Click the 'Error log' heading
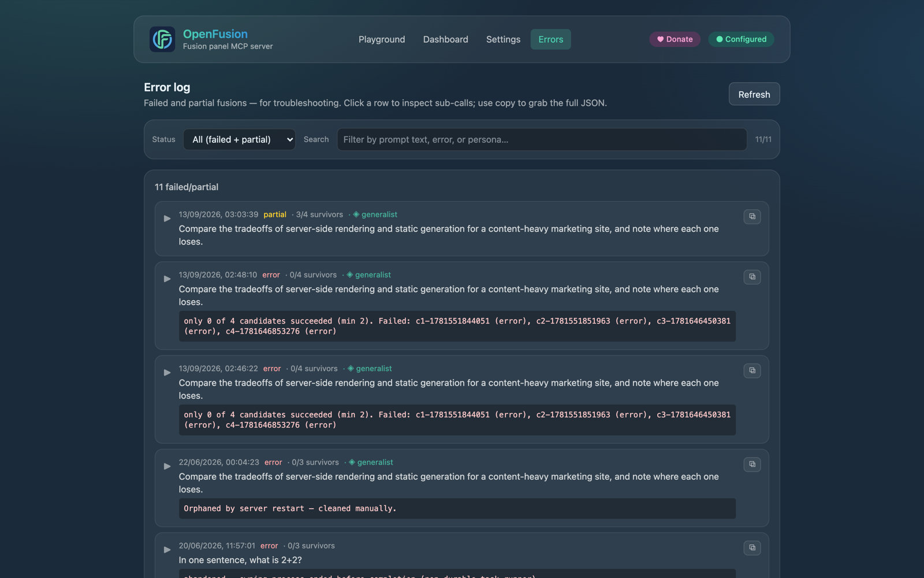The image size is (924, 578). [x=167, y=87]
